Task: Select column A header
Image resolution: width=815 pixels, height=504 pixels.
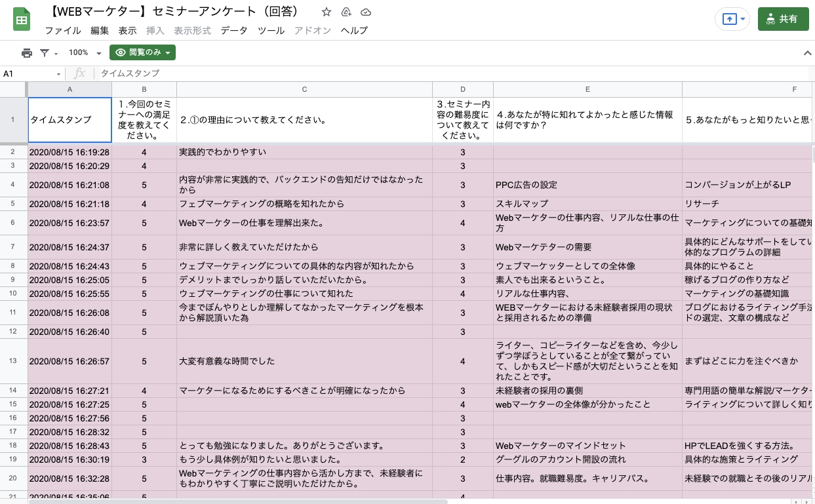Action: (70, 89)
